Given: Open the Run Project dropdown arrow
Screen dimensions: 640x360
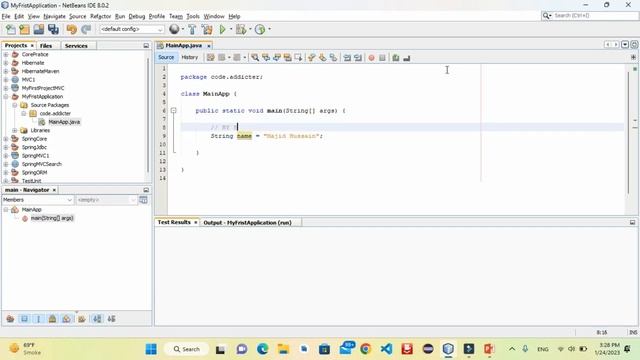Looking at the screenshot, I should 231,29.
